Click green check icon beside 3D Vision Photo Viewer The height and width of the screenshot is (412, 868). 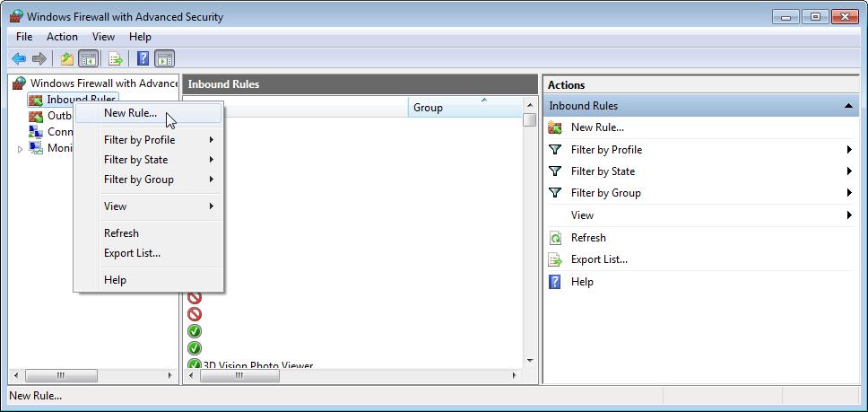pos(195,365)
